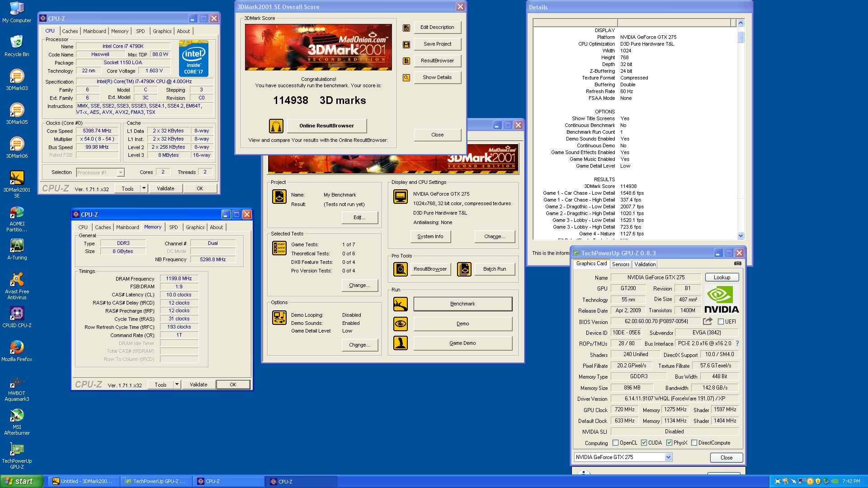Click the Batch Run icon in Pro Tools
Image resolution: width=868 pixels, height=488 pixels.
(x=464, y=269)
